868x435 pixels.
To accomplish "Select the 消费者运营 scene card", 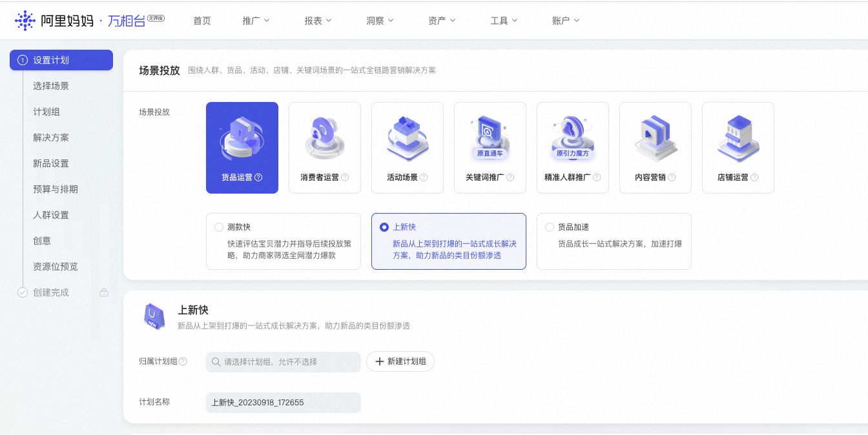I will click(x=325, y=148).
